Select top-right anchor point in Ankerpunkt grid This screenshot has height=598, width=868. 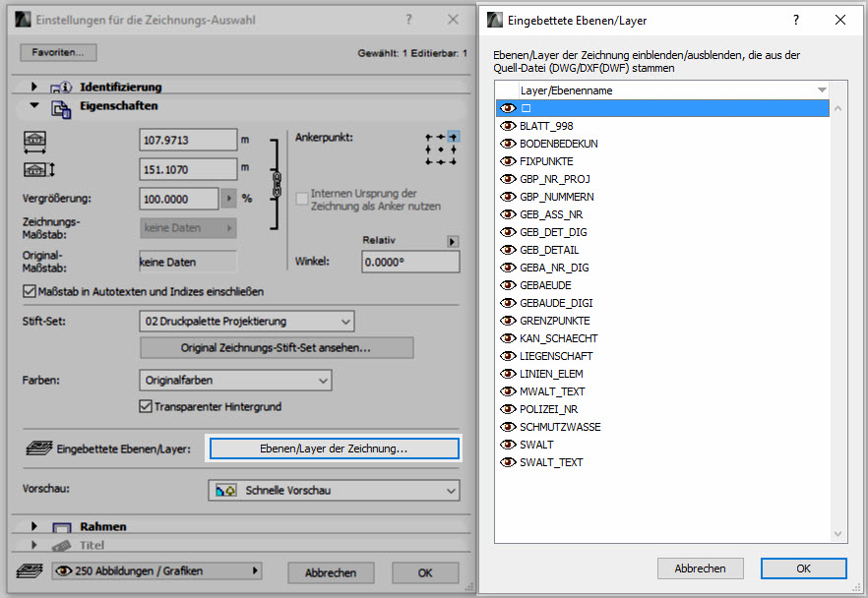(x=453, y=137)
